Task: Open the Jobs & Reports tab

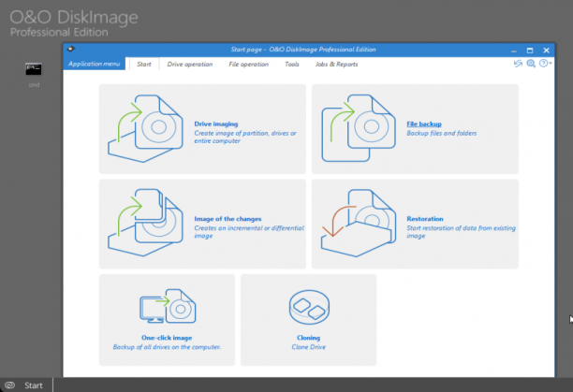Action: (336, 65)
